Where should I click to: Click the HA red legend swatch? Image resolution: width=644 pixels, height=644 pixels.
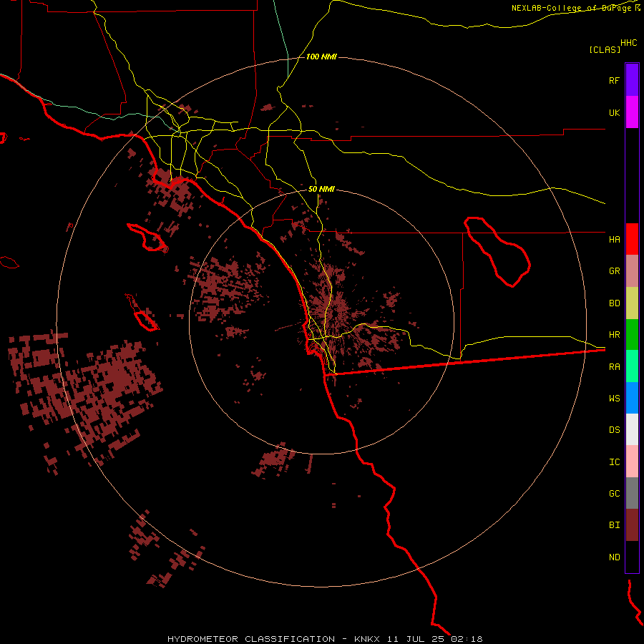(x=632, y=239)
